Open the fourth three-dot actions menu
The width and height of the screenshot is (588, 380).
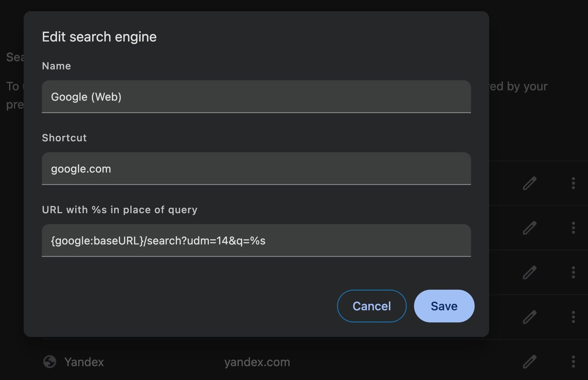(573, 317)
